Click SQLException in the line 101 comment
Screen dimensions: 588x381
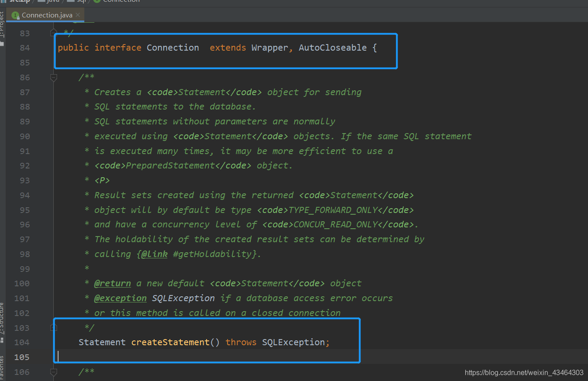tap(183, 298)
